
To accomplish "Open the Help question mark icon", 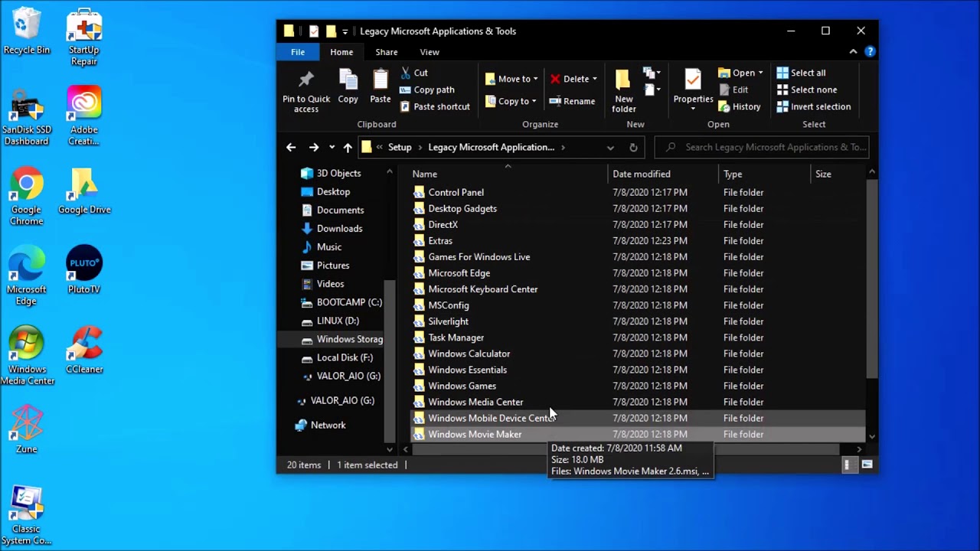I will pyautogui.click(x=870, y=51).
